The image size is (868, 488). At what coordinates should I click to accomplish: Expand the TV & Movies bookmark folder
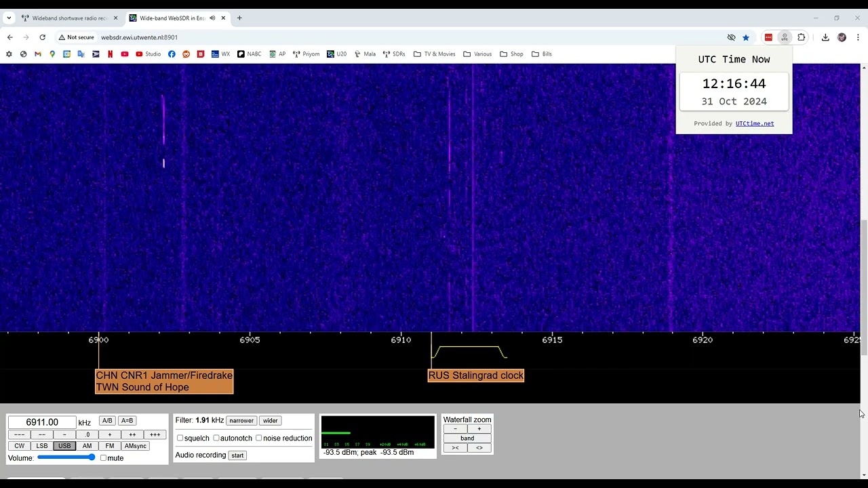click(434, 54)
